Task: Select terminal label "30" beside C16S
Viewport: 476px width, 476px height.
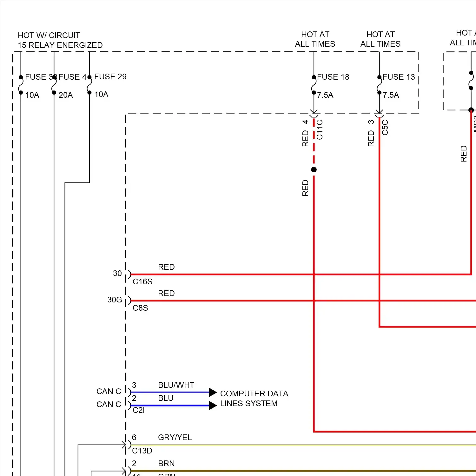Action: click(x=117, y=273)
